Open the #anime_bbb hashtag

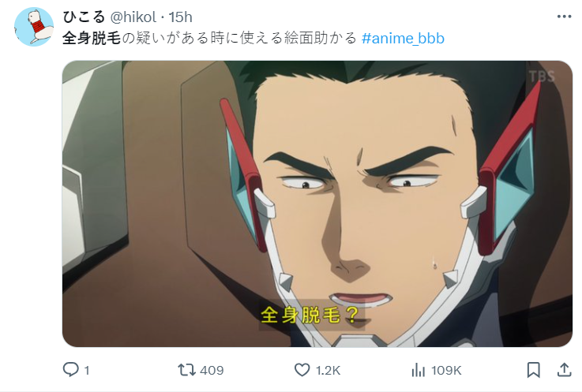403,39
